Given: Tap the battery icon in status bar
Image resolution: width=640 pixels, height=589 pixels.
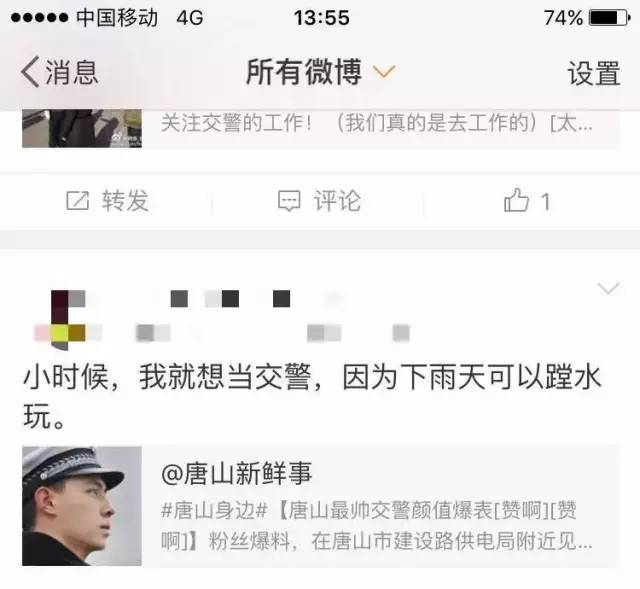Looking at the screenshot, I should click(610, 18).
